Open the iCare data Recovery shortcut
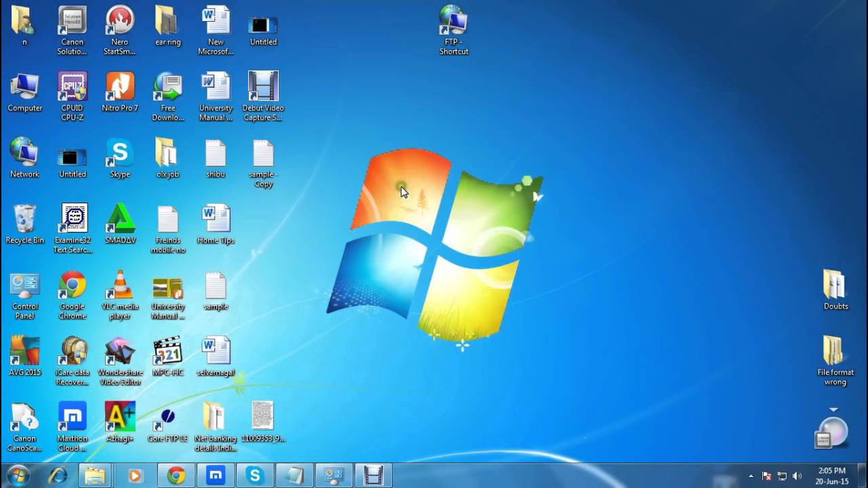This screenshot has height=488, width=868. [x=72, y=361]
